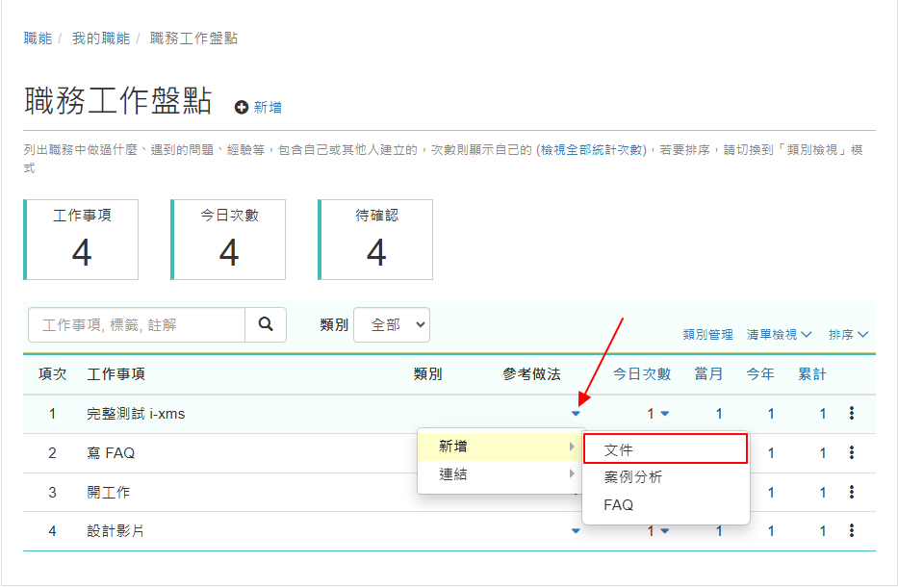Image resolution: width=898 pixels, height=588 pixels.
Task: Open the kebab menu for 開工作 row
Action: (x=852, y=492)
